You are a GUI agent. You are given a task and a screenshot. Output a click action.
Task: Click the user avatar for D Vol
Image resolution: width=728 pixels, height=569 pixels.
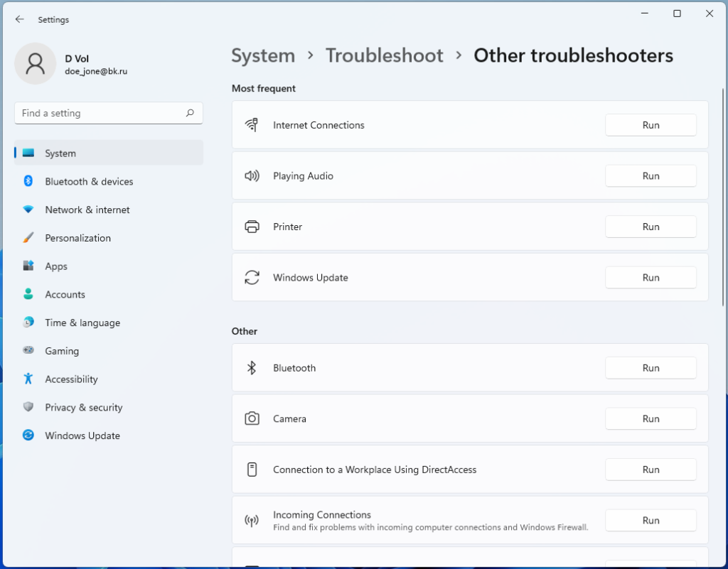click(x=35, y=63)
